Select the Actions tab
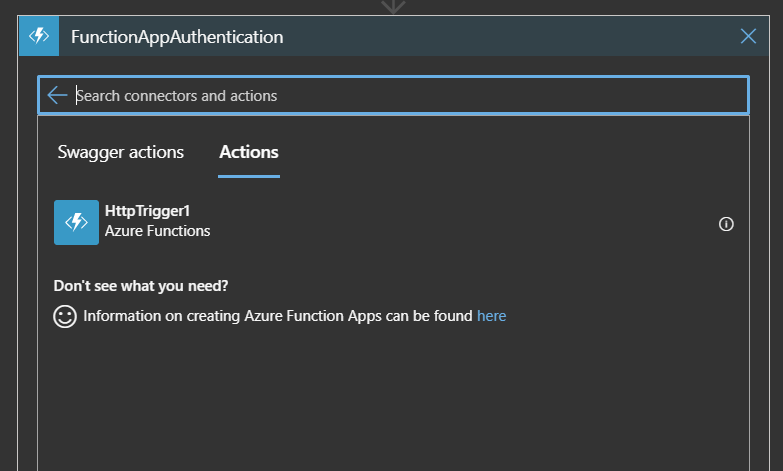This screenshot has height=471, width=783. pyautogui.click(x=249, y=152)
